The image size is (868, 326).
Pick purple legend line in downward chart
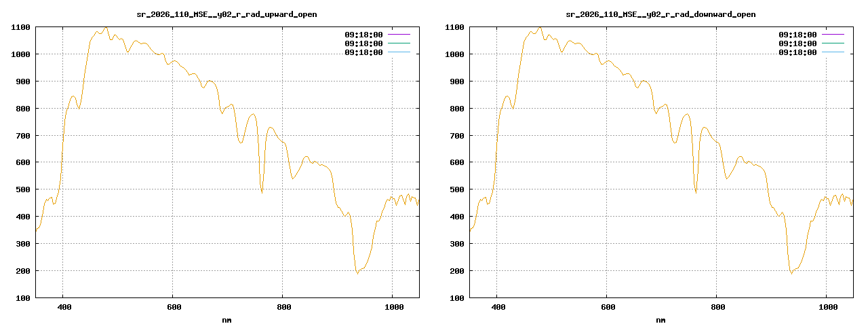(833, 34)
